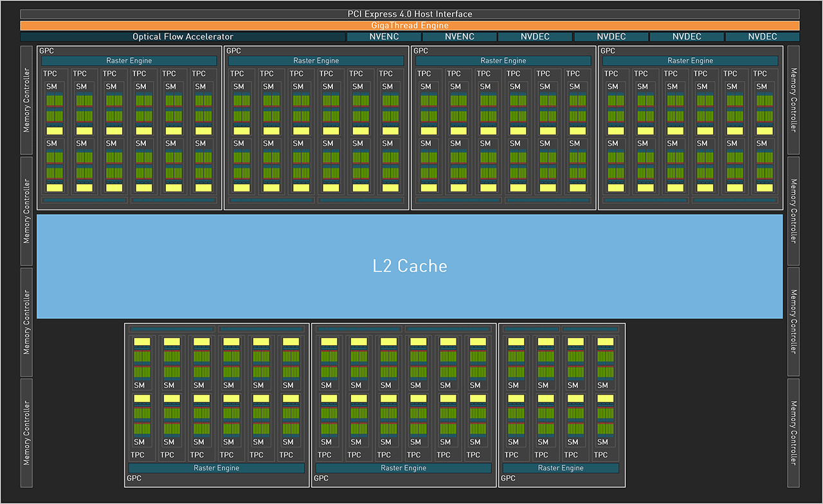823x504 pixels.
Task: Select first TPC label in top-left GPC
Action: [50, 73]
